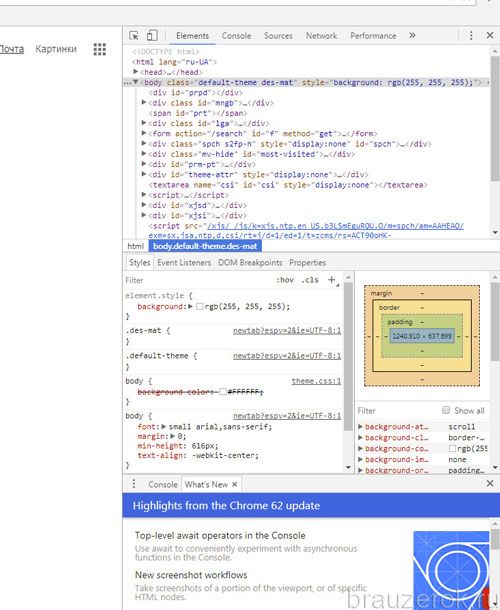Screen dimensions: 500x610
Task: Select body.default-theme.des-mat breadcrumb
Action: click(x=205, y=246)
